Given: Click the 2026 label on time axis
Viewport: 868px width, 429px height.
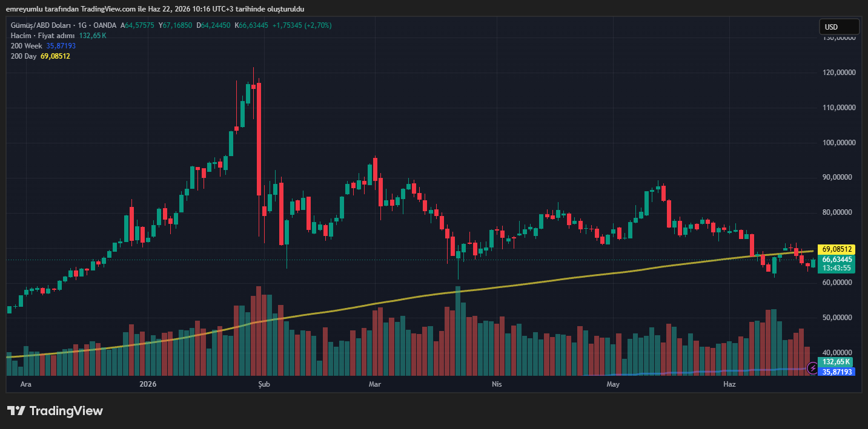Looking at the screenshot, I should (x=148, y=384).
